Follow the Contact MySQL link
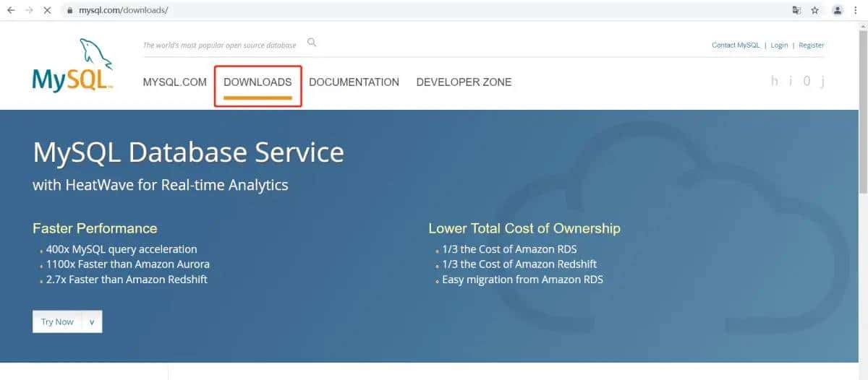 tap(736, 45)
